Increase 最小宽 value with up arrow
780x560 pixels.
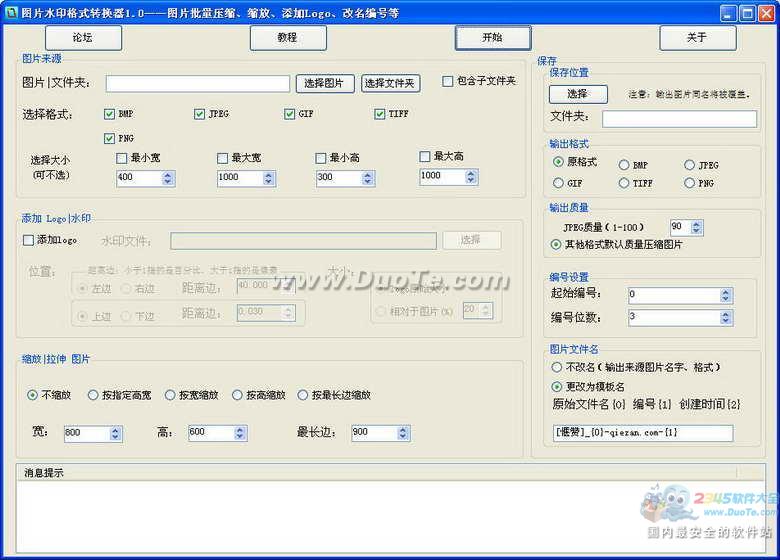pyautogui.click(x=168, y=175)
